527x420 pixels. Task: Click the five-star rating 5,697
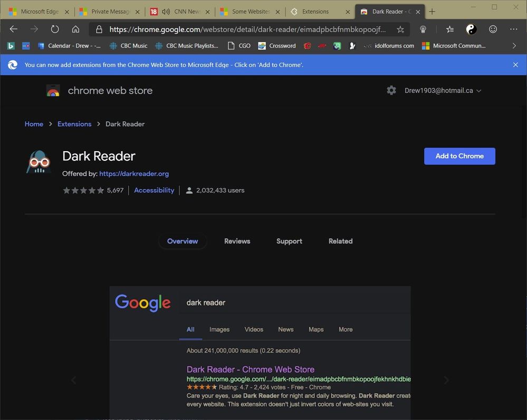click(x=93, y=190)
